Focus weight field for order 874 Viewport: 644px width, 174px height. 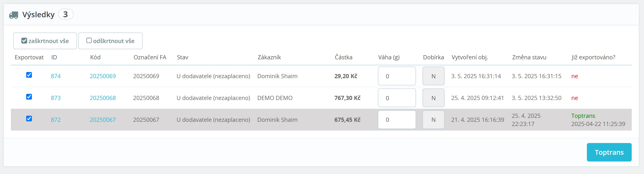[397, 76]
